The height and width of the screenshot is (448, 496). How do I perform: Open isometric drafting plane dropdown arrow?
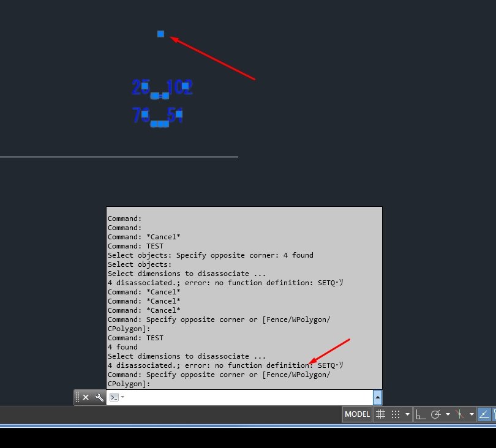pos(472,414)
